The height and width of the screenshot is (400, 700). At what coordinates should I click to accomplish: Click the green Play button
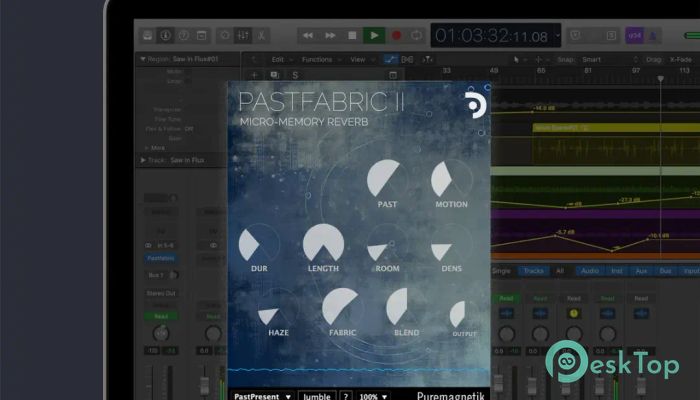374,36
